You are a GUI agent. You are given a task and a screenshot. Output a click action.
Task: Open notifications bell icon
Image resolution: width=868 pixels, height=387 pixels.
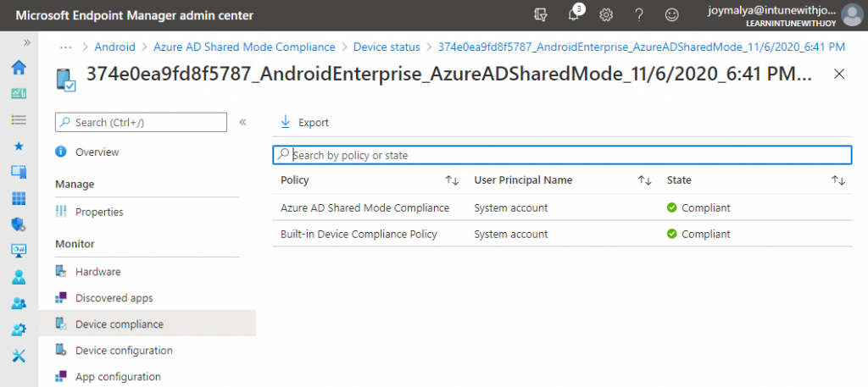574,15
